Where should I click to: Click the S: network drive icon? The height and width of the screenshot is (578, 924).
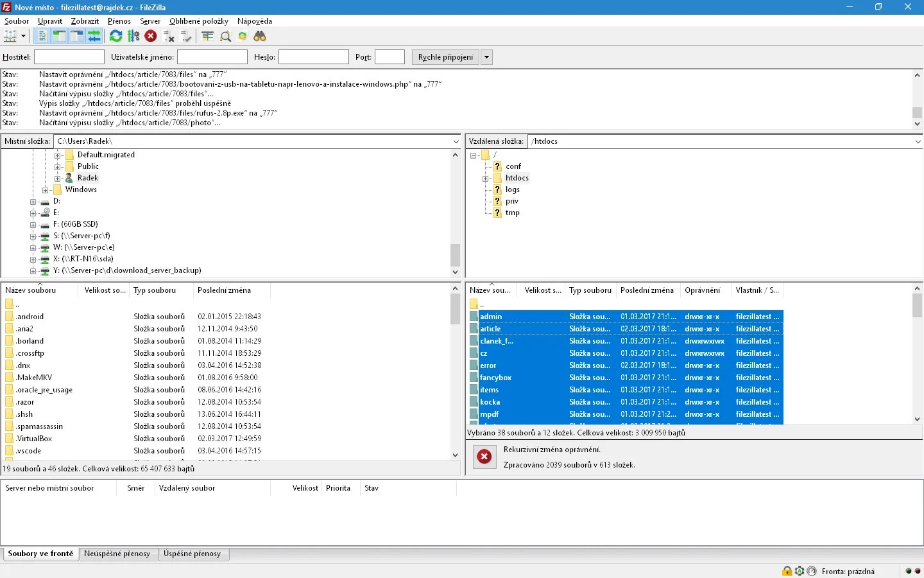(x=46, y=236)
